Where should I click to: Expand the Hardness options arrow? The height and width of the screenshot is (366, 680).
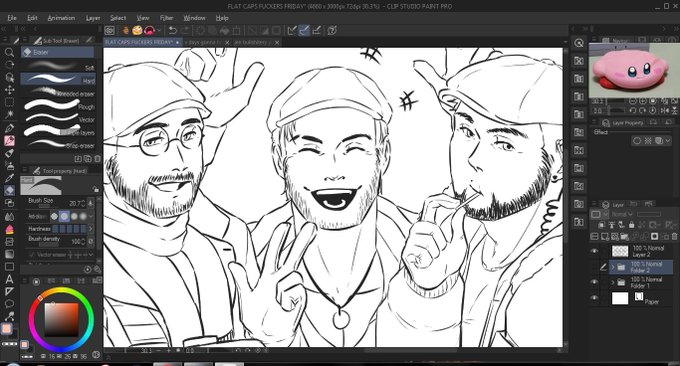click(x=90, y=229)
